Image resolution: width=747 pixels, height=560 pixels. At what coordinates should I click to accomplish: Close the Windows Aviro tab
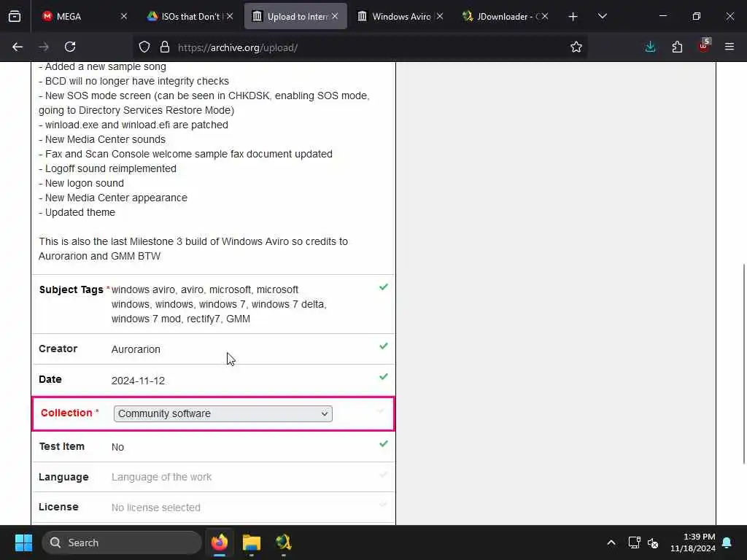coord(440,16)
